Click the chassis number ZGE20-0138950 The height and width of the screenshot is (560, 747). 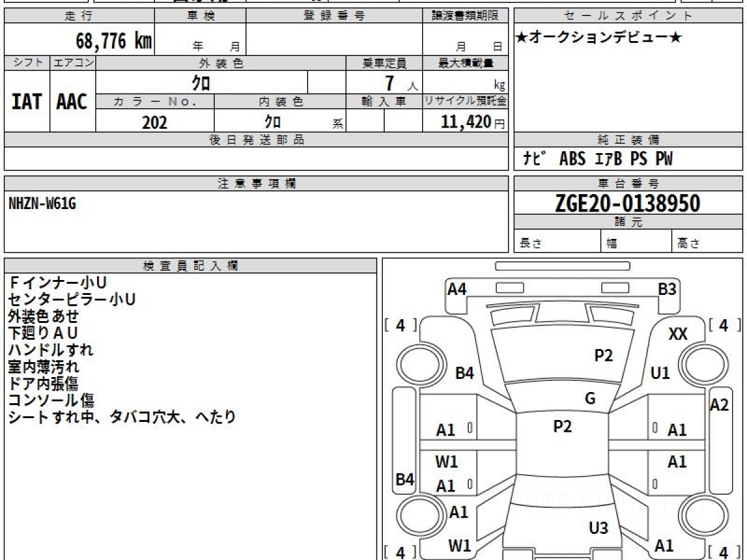(627, 203)
